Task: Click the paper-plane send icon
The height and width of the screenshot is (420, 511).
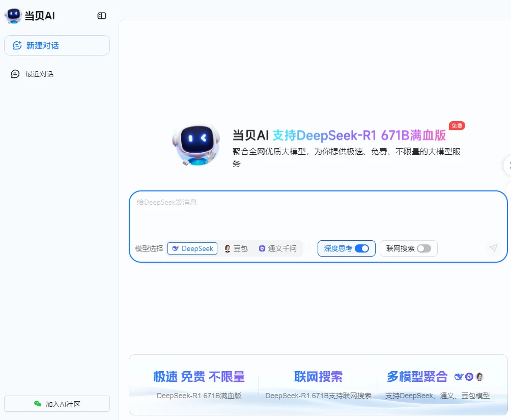Action: tap(493, 248)
